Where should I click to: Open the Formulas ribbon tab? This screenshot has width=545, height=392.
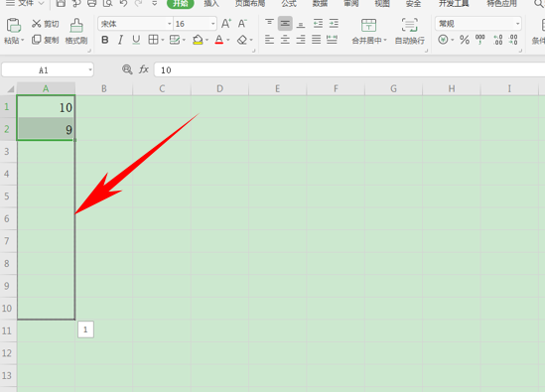tap(289, 4)
